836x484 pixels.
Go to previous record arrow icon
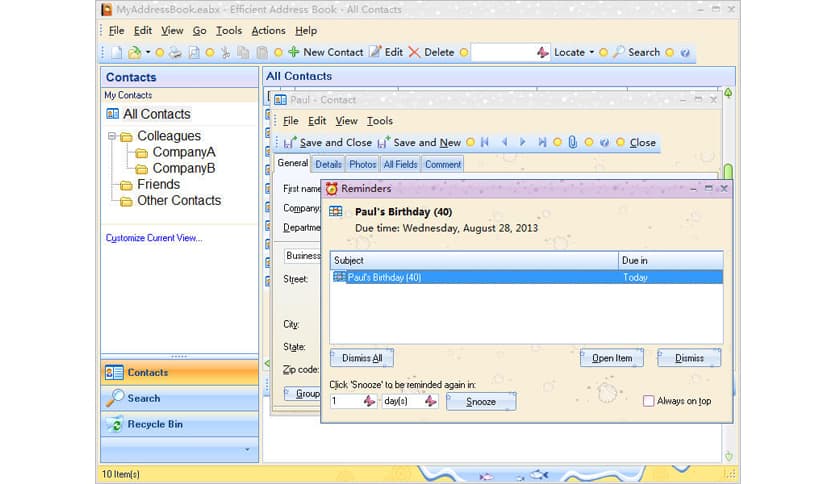coord(504,142)
